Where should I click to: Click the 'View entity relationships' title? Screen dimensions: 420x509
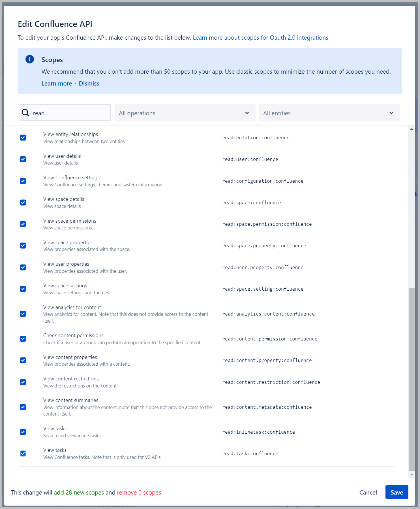70,134
